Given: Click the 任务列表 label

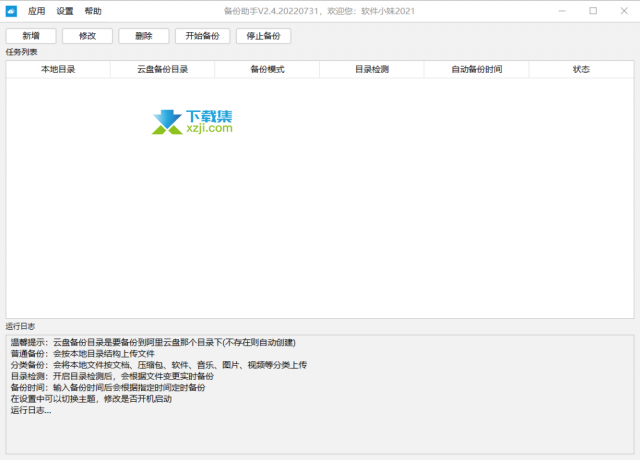Looking at the screenshot, I should pos(22,52).
